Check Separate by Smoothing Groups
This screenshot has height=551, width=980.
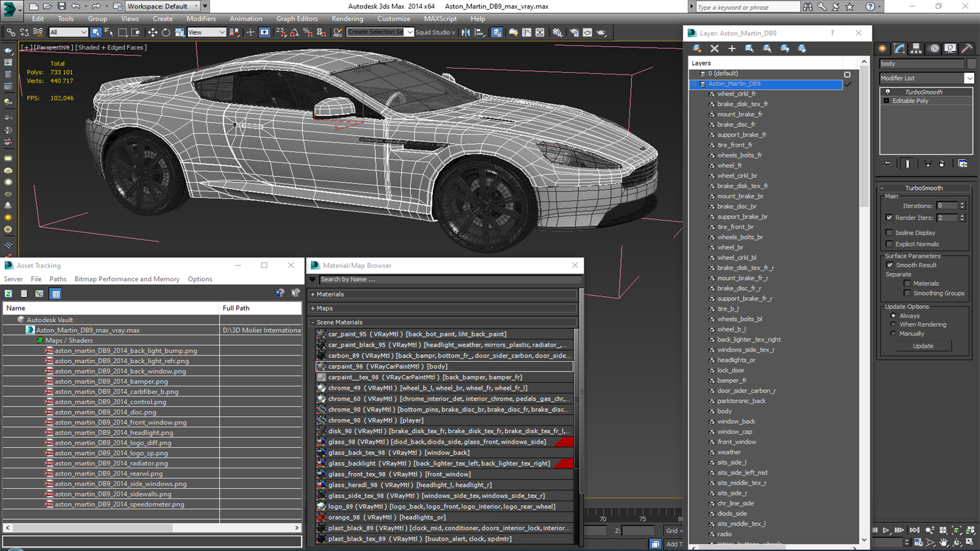[907, 293]
